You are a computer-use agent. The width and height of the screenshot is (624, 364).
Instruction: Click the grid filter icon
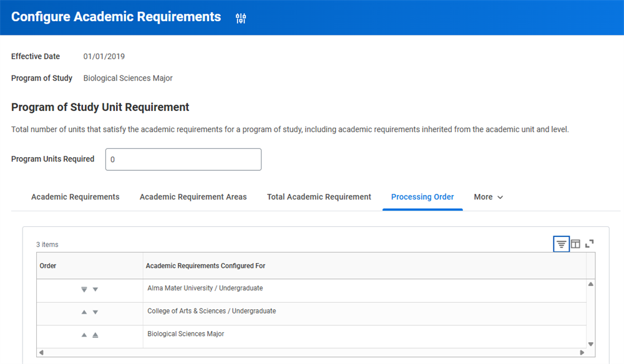[561, 244]
